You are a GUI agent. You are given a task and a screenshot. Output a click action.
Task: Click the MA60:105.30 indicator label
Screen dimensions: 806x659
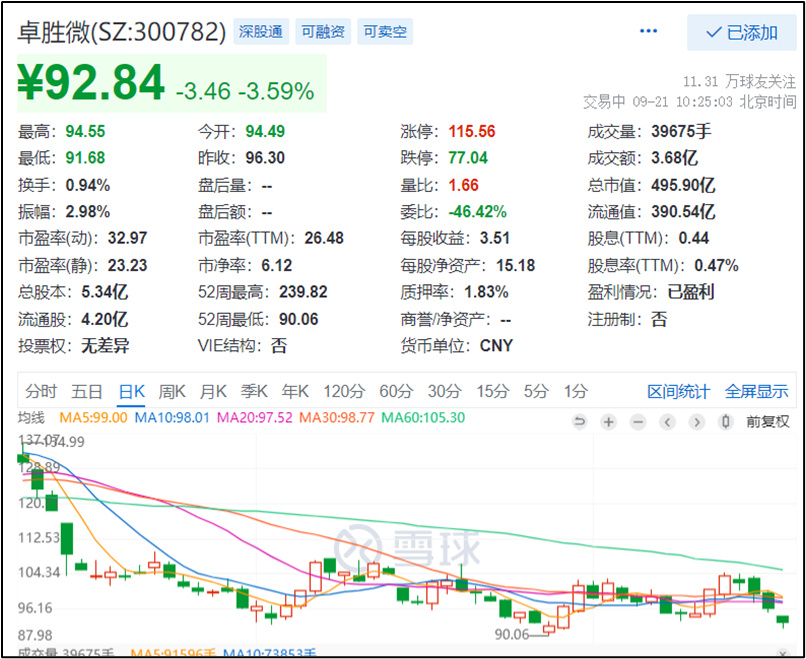[x=423, y=417]
